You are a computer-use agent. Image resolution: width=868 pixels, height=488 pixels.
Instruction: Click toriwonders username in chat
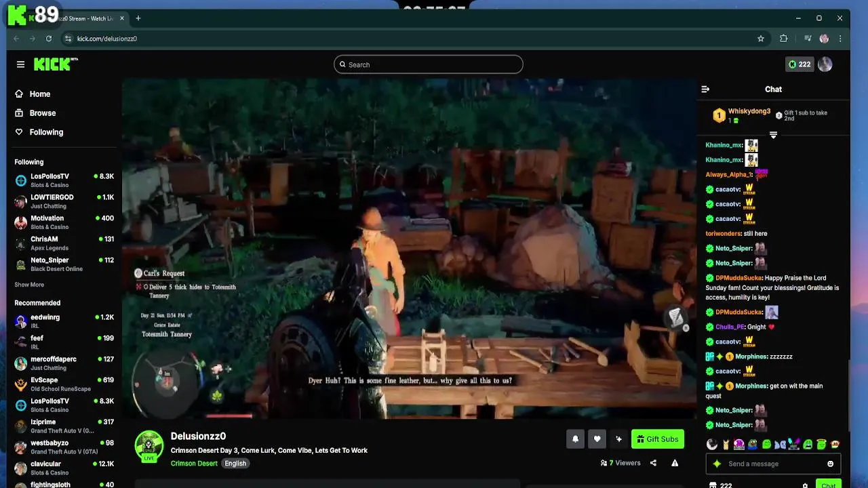(x=723, y=234)
